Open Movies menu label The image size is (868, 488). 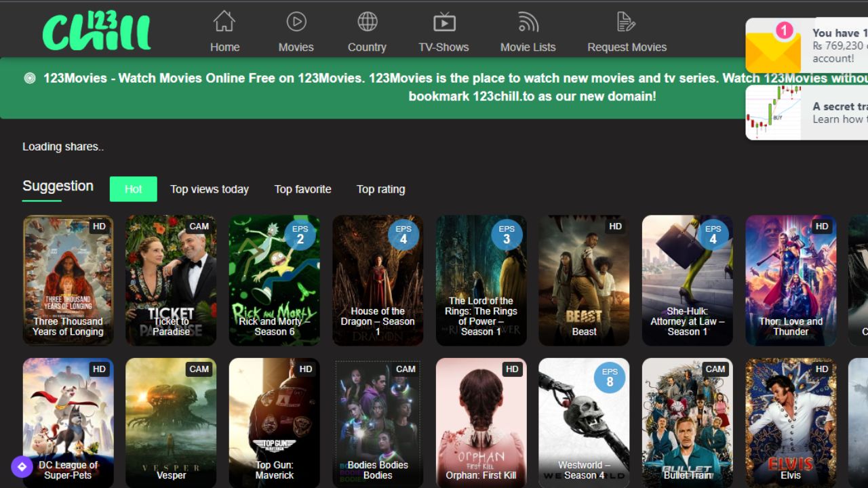click(296, 47)
